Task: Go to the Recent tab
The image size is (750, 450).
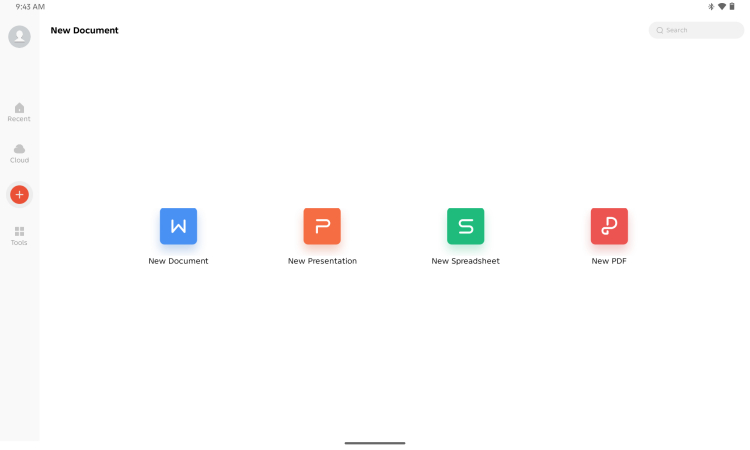Action: [19, 112]
